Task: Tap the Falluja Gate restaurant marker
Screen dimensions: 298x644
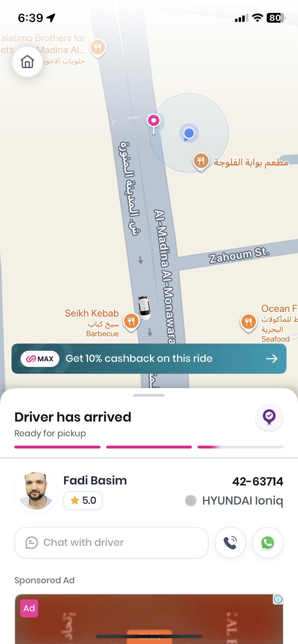Action: coord(201,161)
